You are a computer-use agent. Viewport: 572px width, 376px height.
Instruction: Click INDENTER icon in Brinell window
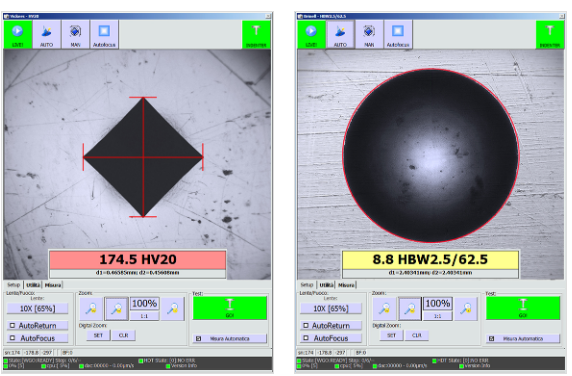tap(549, 35)
